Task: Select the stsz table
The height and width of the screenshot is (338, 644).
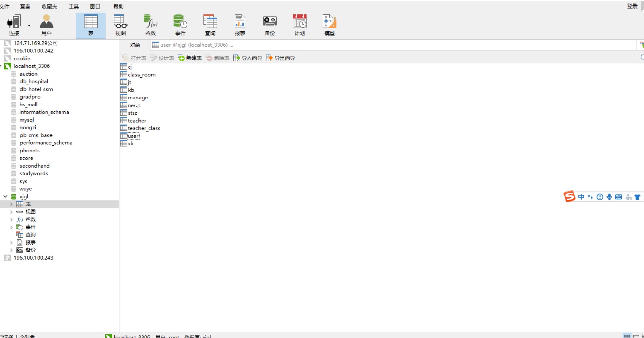Action: tap(129, 113)
